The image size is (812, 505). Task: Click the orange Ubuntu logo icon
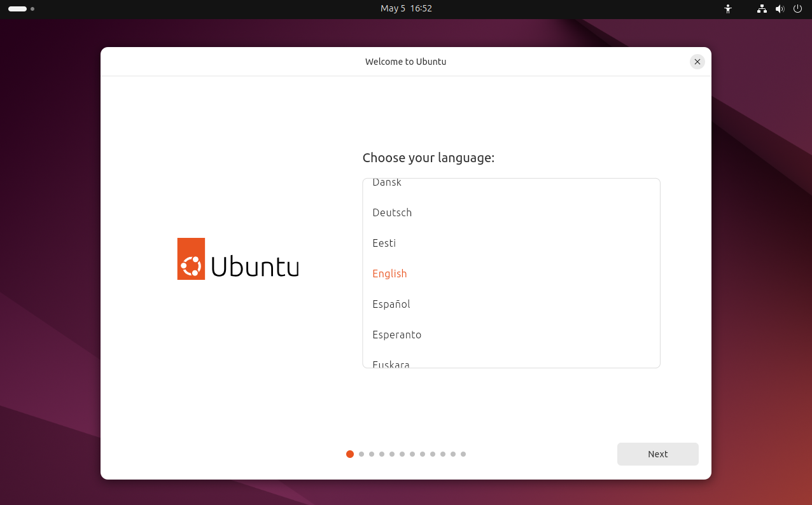pyautogui.click(x=191, y=259)
